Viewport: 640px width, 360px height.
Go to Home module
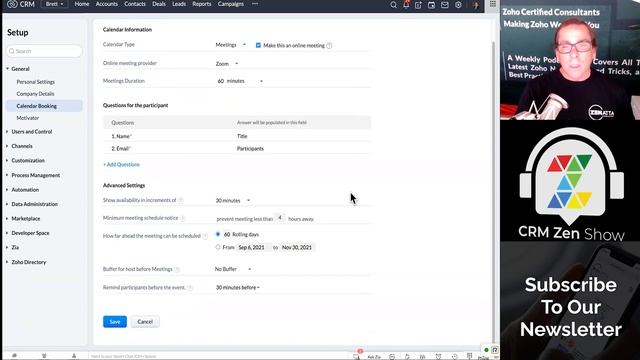(82, 4)
